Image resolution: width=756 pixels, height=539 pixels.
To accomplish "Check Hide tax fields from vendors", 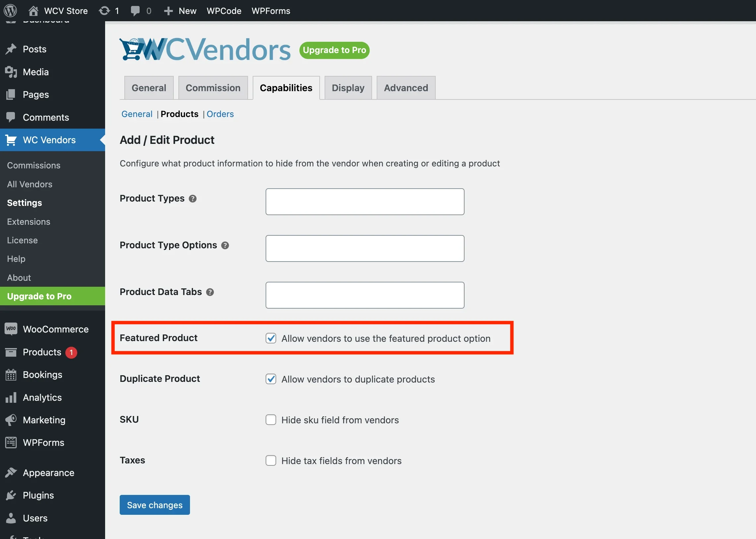I will point(271,461).
